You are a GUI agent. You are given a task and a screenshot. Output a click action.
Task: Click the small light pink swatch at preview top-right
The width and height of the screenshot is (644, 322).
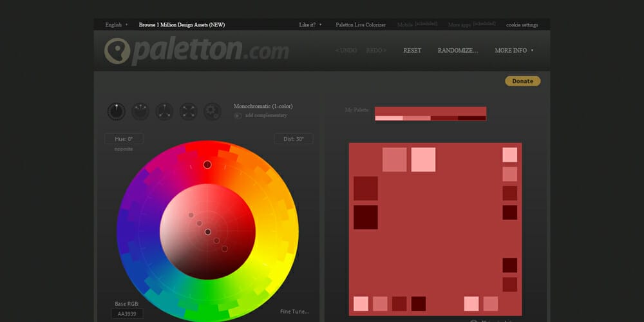(x=510, y=155)
